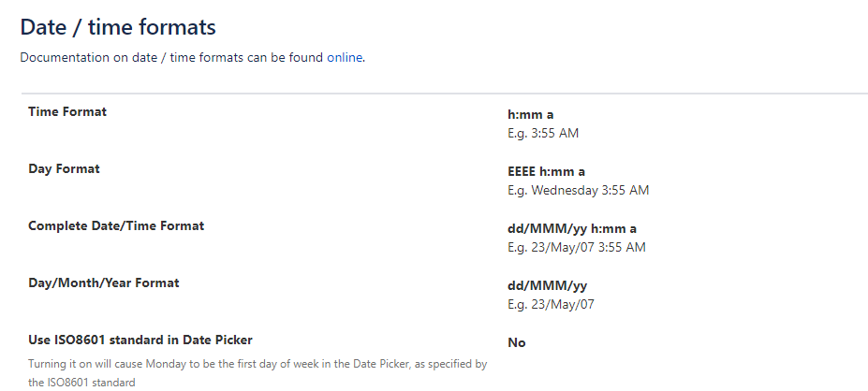This screenshot has width=868, height=391.
Task: Open the online documentation link
Action: click(344, 57)
